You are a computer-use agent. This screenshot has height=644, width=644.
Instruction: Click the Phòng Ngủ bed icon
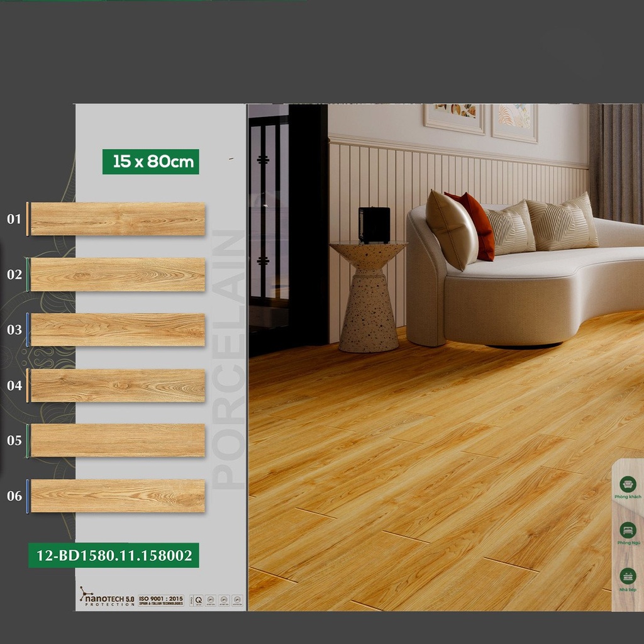tap(628, 530)
